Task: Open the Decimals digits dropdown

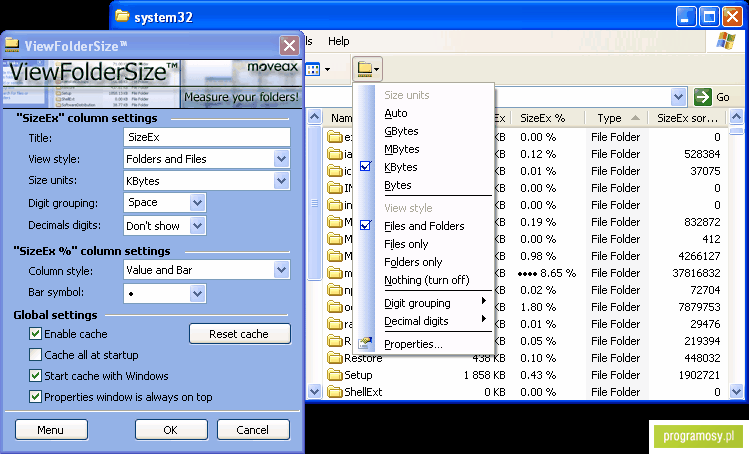Action: pos(197,226)
